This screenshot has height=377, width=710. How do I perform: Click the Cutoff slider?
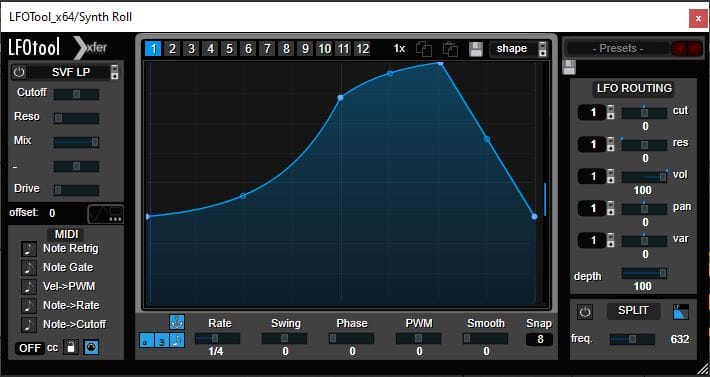click(76, 94)
